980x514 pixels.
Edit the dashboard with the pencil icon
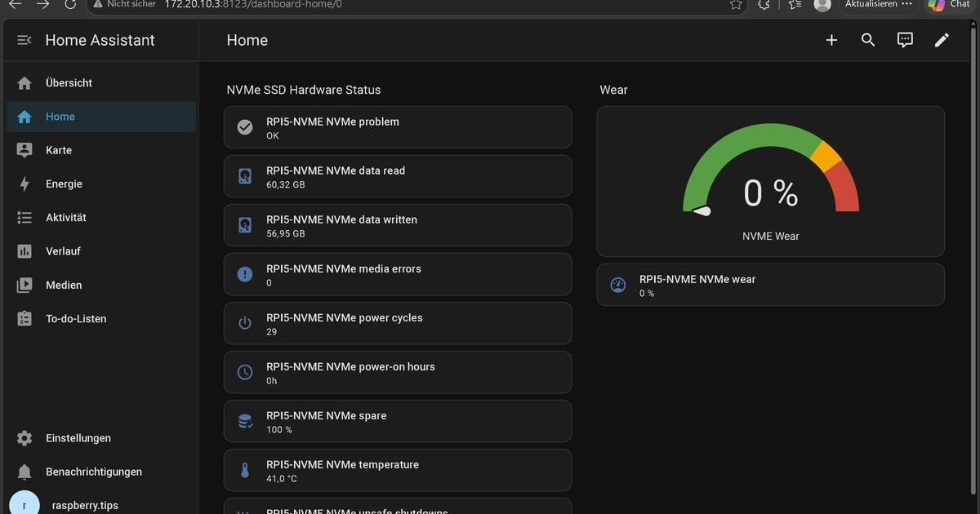[x=942, y=40]
